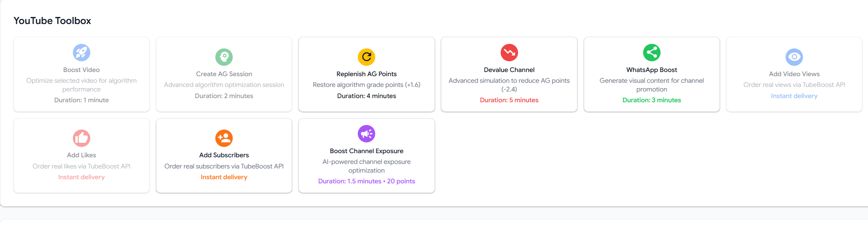Click the Duration 1.5 minutes 20 points label
The image size is (868, 226).
click(366, 181)
